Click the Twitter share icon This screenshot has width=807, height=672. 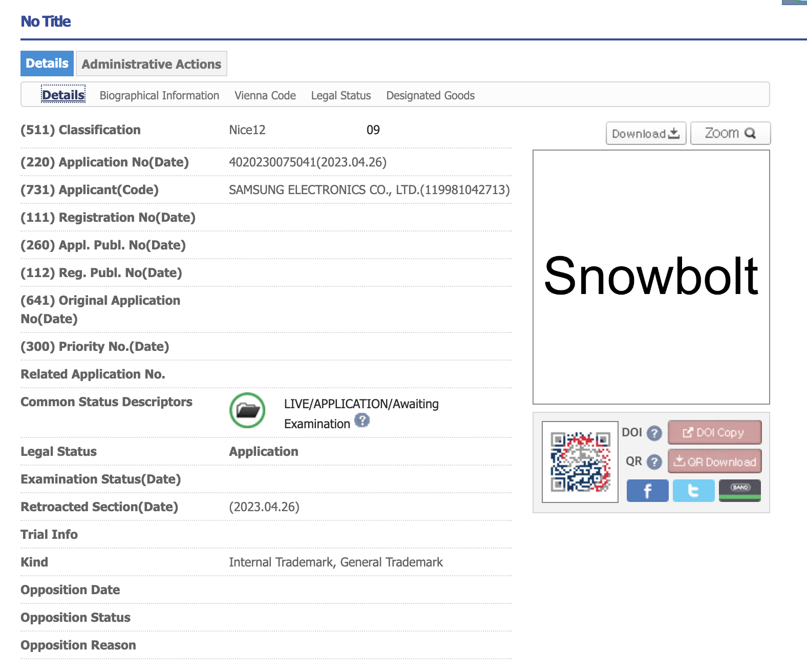point(693,491)
